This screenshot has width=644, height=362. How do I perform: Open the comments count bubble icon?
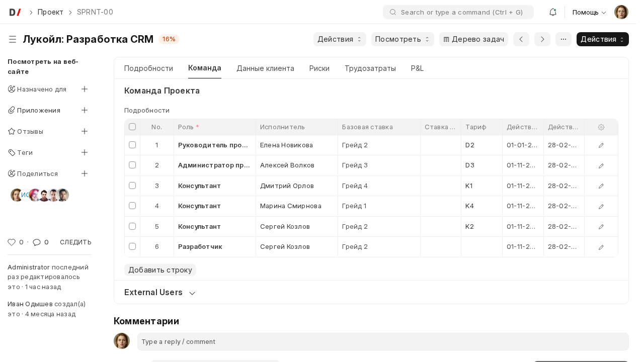coord(37,242)
